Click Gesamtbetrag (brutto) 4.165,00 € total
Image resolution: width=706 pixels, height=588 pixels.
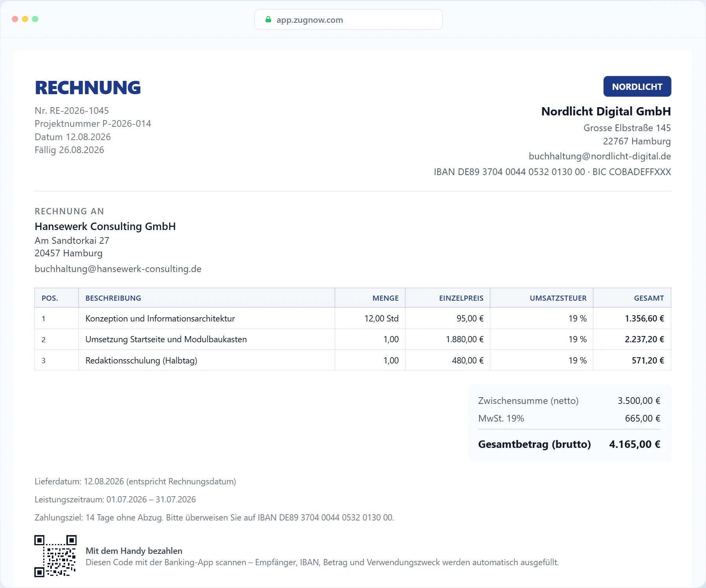[x=635, y=444]
